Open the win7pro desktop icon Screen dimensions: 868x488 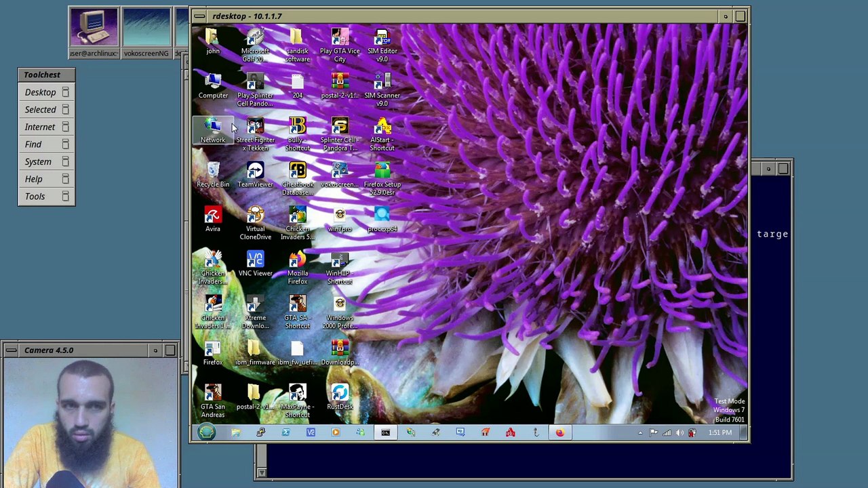coord(340,220)
